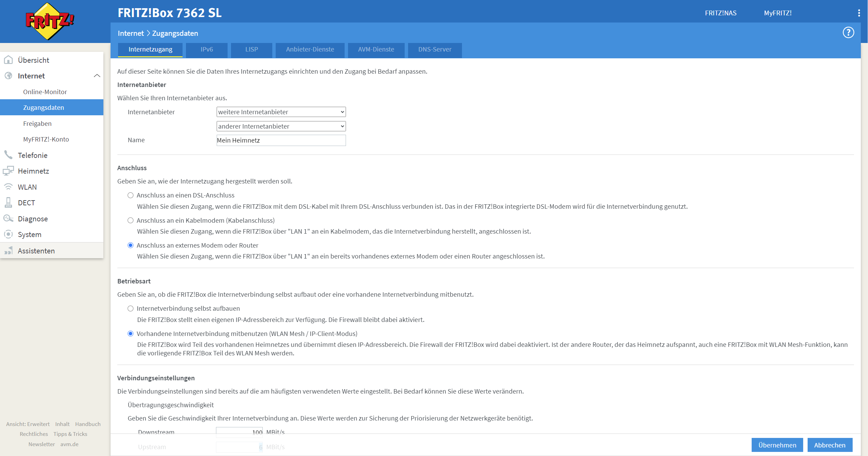This screenshot has height=456, width=868.
Task: Click the Übersicht house icon
Action: (x=9, y=60)
